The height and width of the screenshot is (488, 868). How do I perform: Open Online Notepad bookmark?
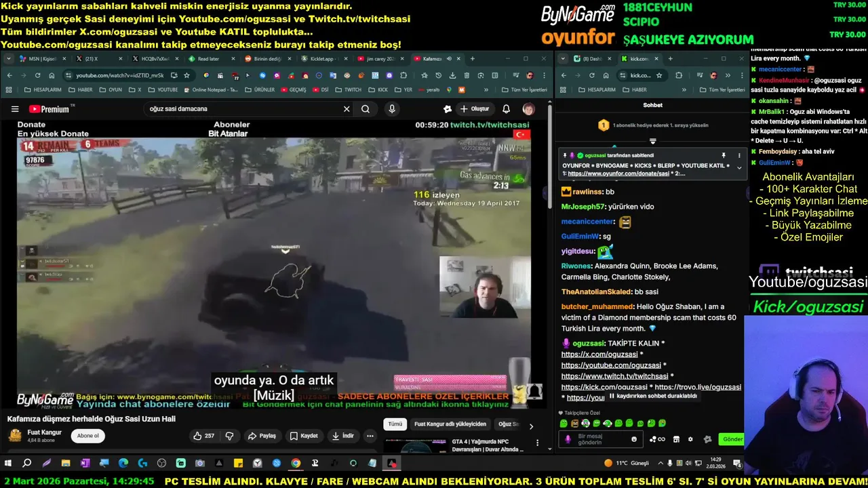tap(210, 89)
